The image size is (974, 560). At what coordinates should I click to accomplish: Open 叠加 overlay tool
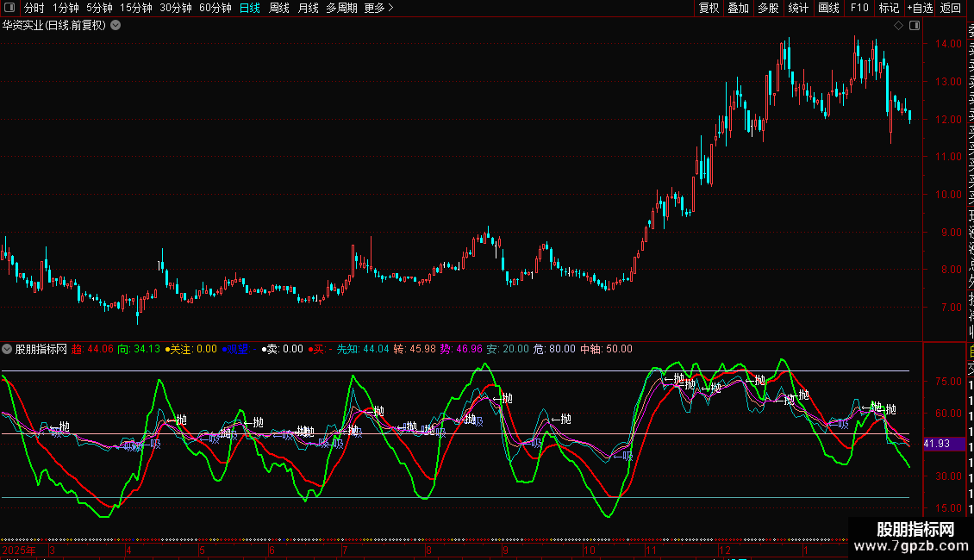[738, 8]
